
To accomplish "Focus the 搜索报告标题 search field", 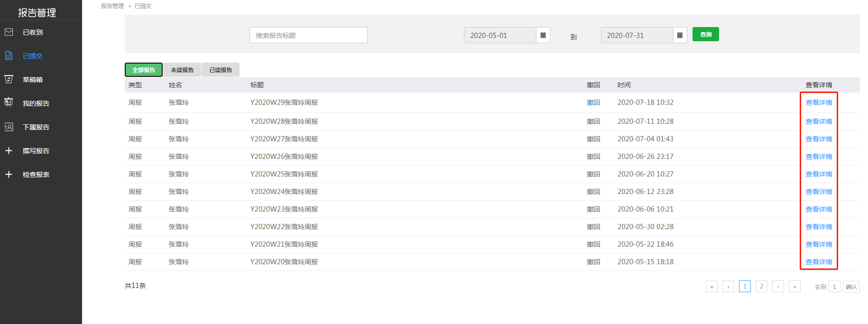I will 308,35.
